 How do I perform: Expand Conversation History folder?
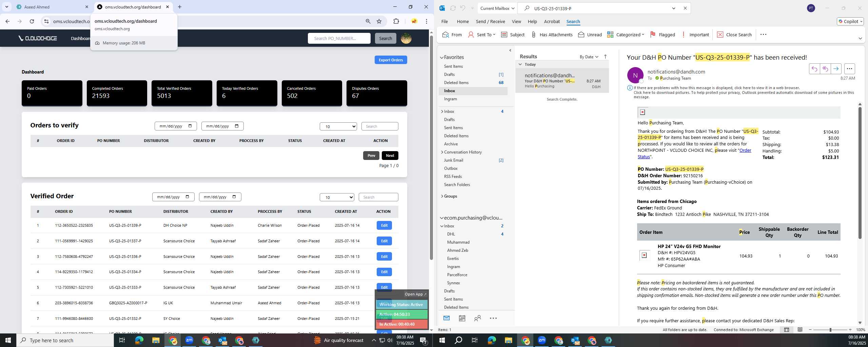coord(442,152)
